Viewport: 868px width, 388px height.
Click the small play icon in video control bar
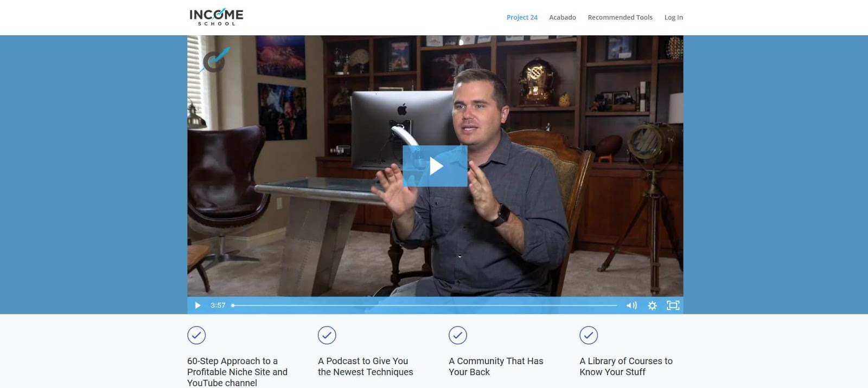tap(197, 306)
